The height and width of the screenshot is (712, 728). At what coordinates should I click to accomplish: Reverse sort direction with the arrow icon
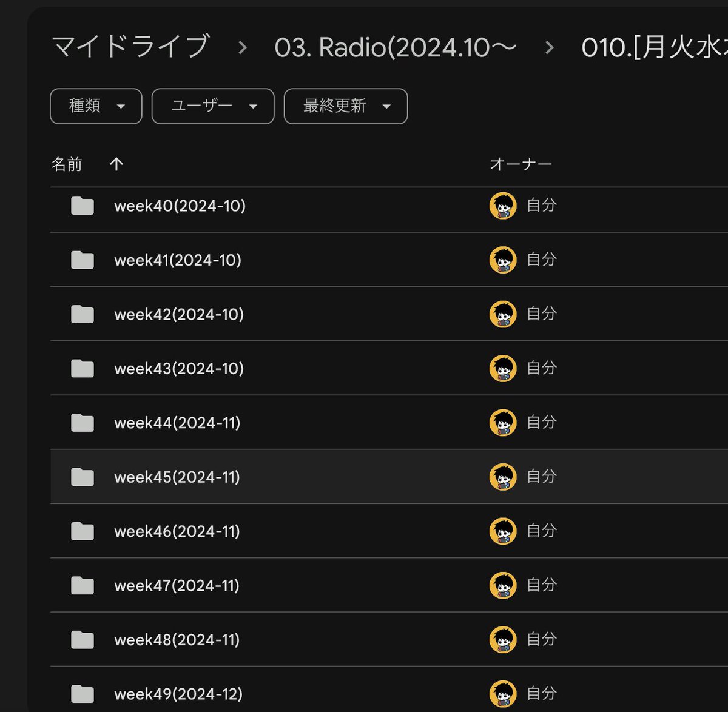coord(116,164)
